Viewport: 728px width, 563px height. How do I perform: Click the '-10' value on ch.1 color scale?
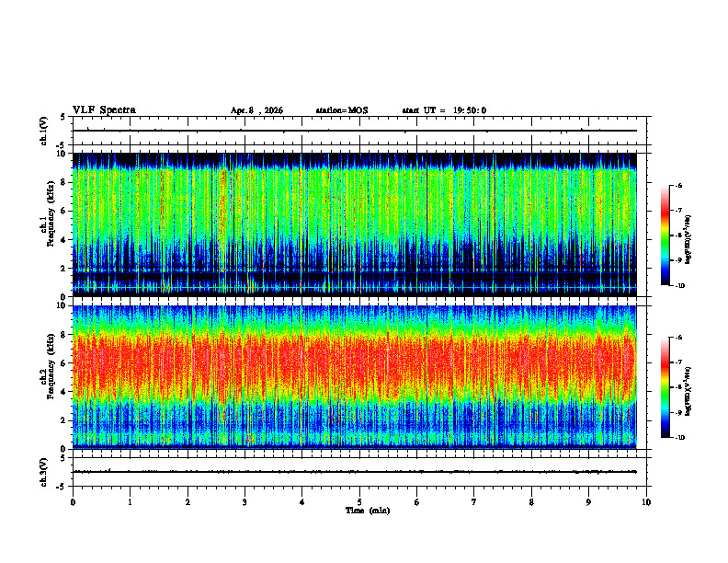click(x=679, y=286)
